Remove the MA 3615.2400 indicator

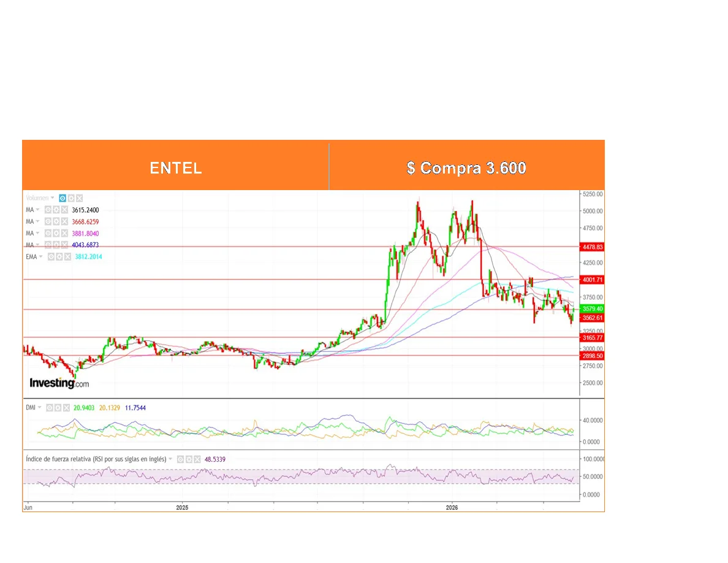[x=64, y=210]
